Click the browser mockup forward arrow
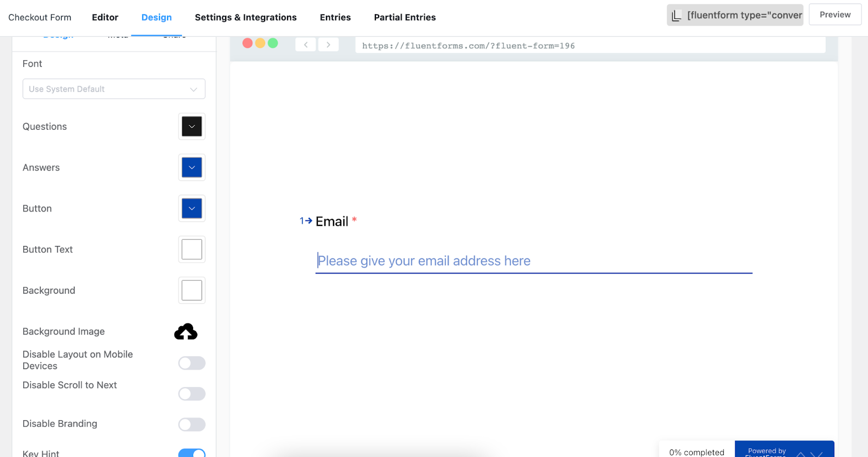This screenshot has width=868, height=457. 328,45
